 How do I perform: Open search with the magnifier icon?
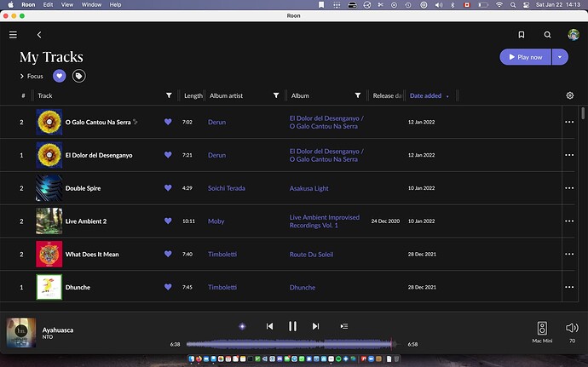click(x=547, y=35)
